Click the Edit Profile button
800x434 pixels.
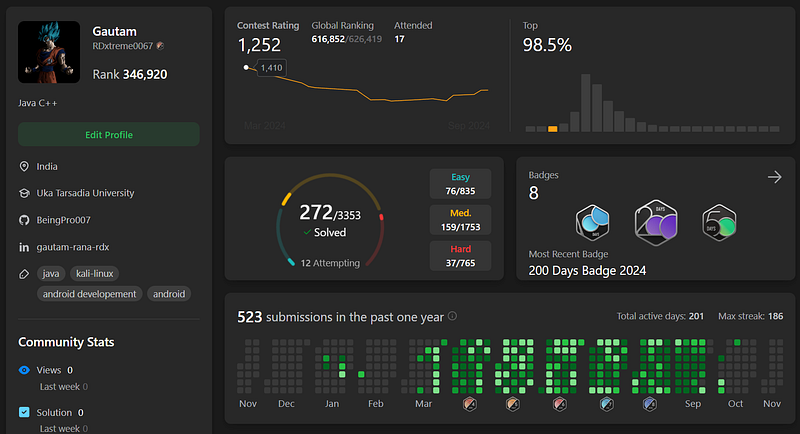[109, 135]
